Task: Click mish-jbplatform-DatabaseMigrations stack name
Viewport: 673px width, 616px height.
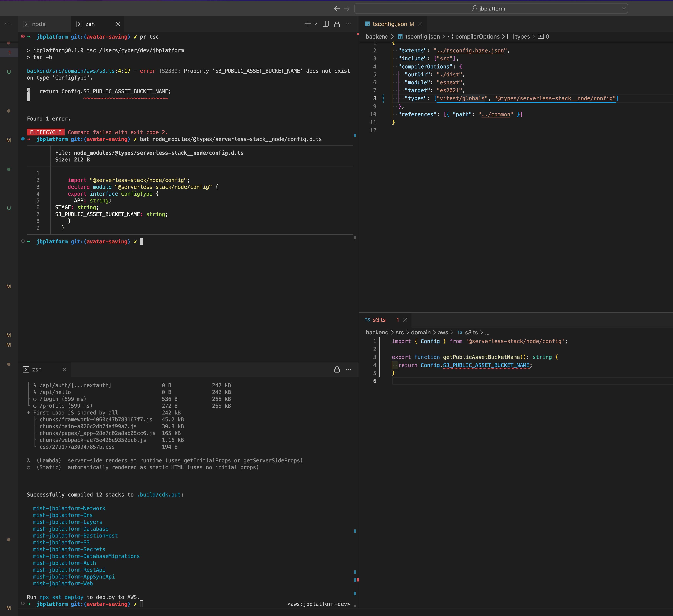Action: click(86, 556)
